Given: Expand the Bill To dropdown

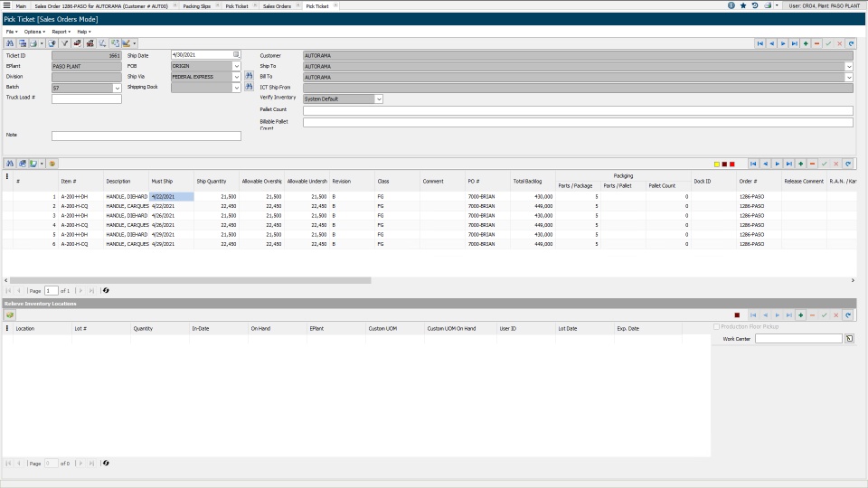Looking at the screenshot, I should point(849,78).
